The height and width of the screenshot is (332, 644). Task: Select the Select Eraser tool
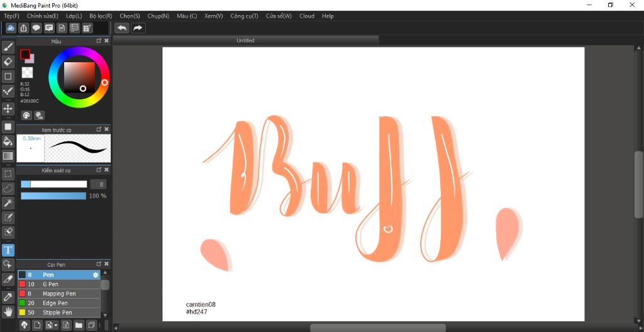pyautogui.click(x=8, y=231)
